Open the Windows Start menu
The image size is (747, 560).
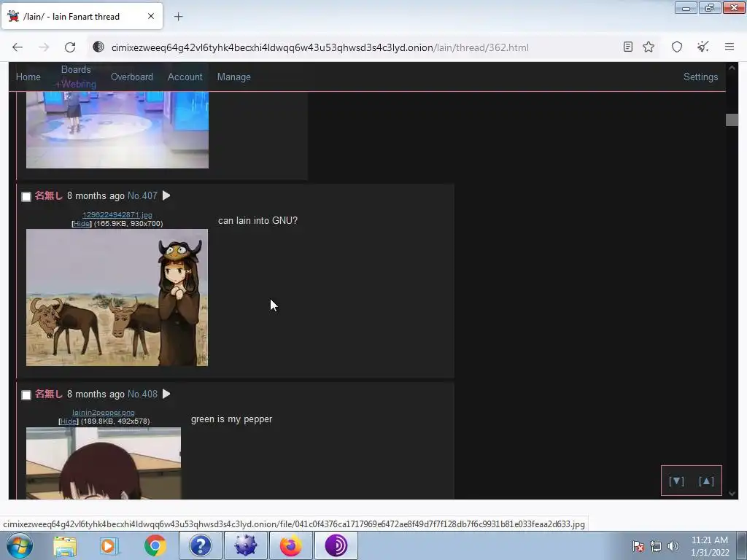pyautogui.click(x=20, y=545)
